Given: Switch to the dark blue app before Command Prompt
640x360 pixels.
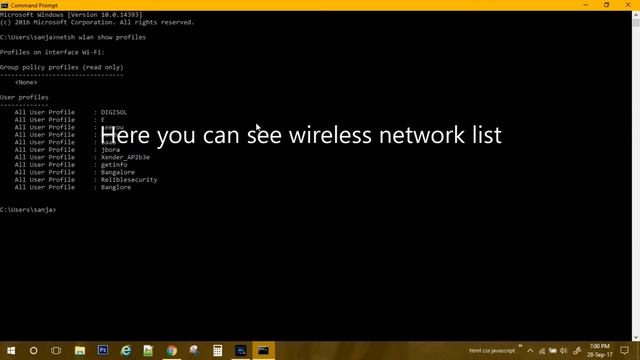Looking at the screenshot, I should point(240,351).
